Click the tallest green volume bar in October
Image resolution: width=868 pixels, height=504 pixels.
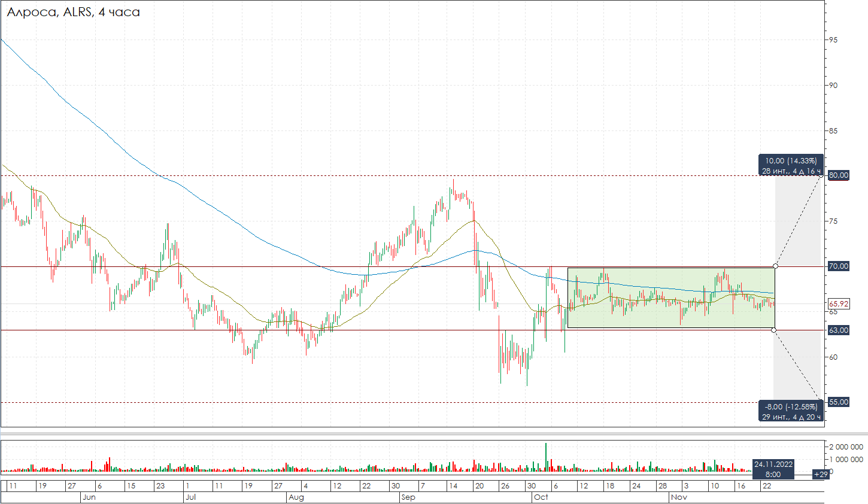click(546, 457)
